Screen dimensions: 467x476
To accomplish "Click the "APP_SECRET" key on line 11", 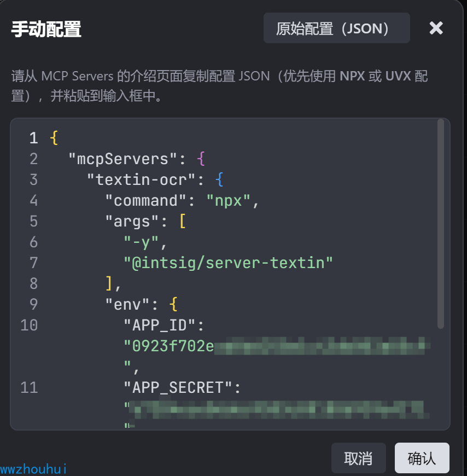I will [x=182, y=388].
